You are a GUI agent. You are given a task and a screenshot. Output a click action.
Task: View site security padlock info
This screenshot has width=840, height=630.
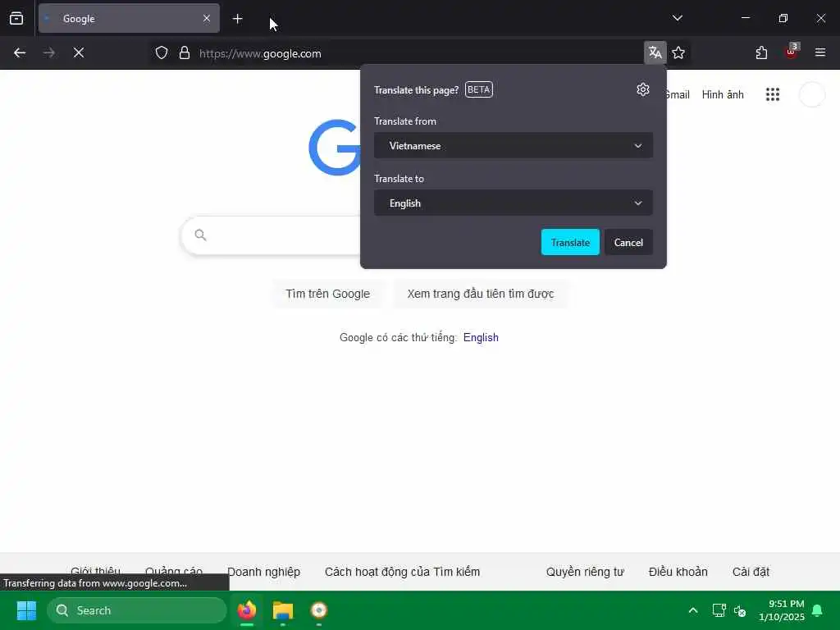pyautogui.click(x=185, y=53)
